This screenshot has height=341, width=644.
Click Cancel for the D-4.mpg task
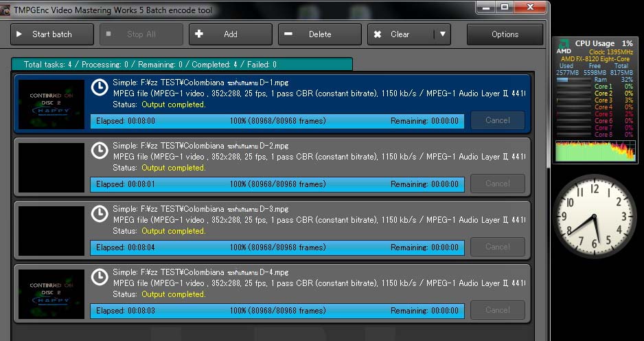click(x=497, y=310)
